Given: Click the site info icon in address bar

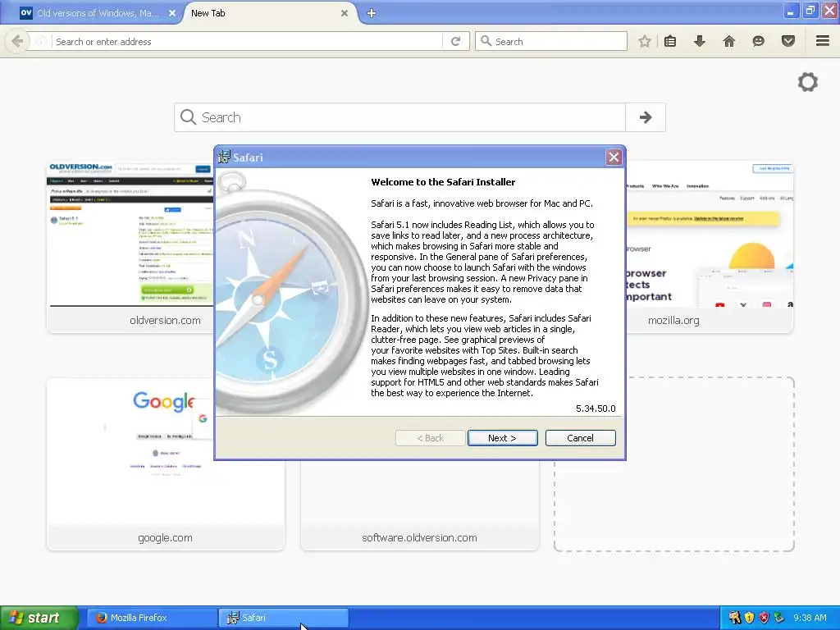Looking at the screenshot, I should tap(41, 41).
